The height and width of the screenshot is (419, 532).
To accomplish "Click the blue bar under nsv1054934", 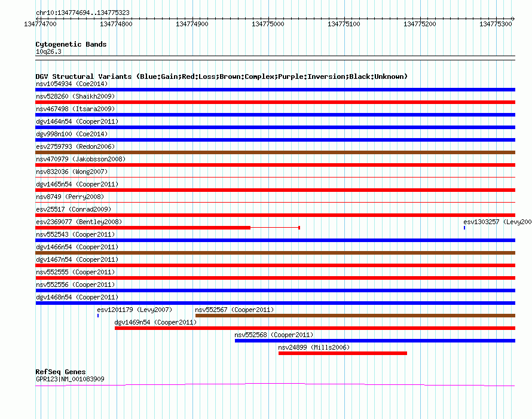I will [275, 90].
